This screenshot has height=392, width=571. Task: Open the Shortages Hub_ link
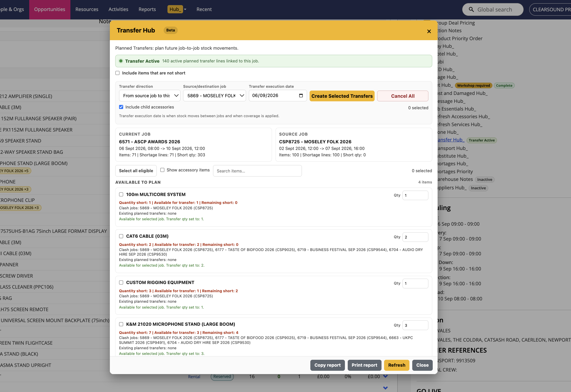coord(453,164)
